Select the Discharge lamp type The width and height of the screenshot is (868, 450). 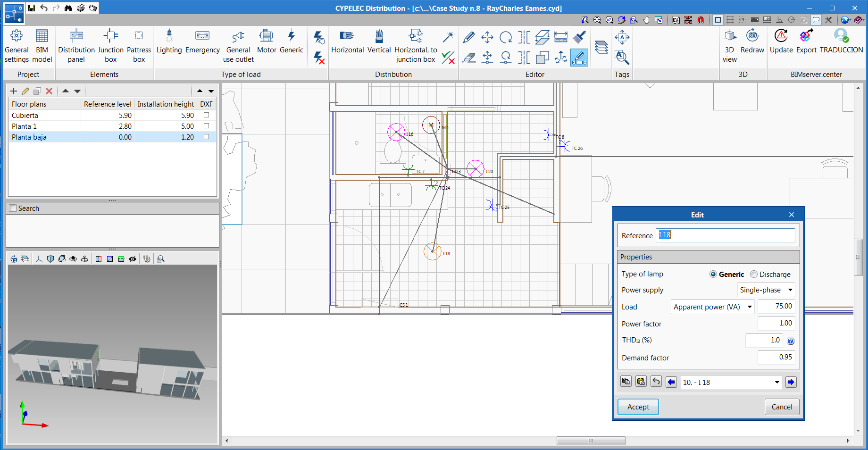point(754,275)
